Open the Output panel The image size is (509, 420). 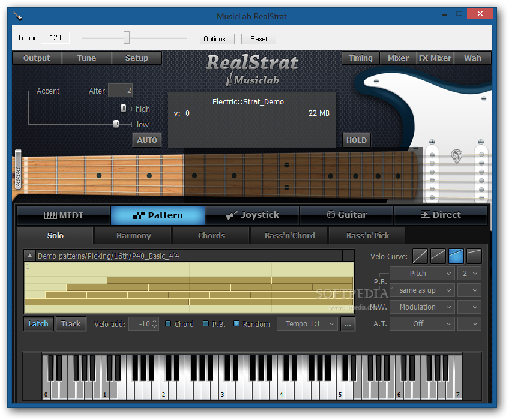[37, 58]
